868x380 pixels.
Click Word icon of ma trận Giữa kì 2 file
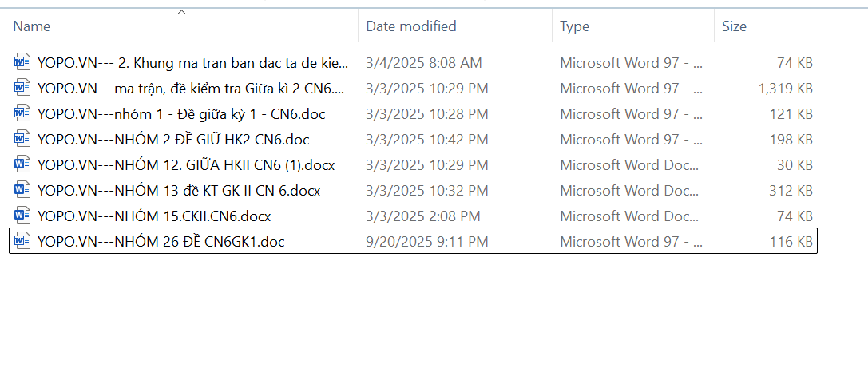(x=22, y=88)
